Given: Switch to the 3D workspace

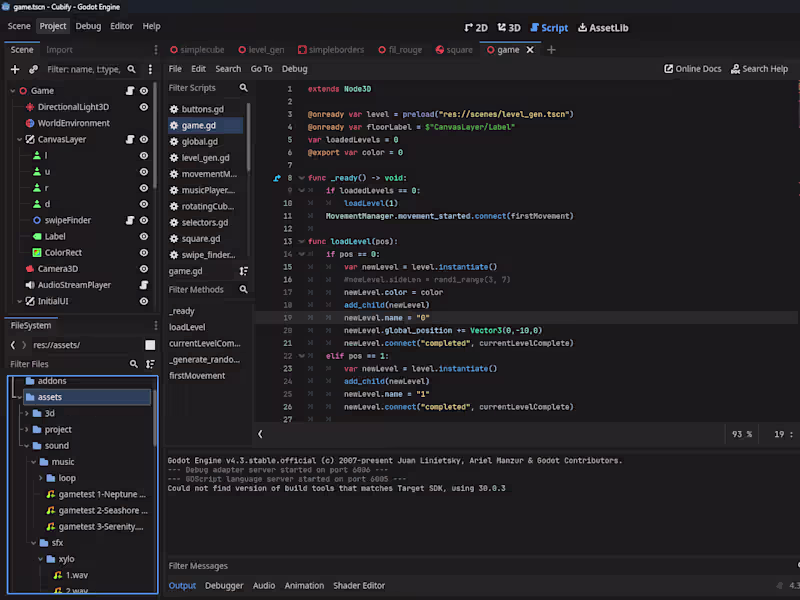Looking at the screenshot, I should [x=508, y=27].
